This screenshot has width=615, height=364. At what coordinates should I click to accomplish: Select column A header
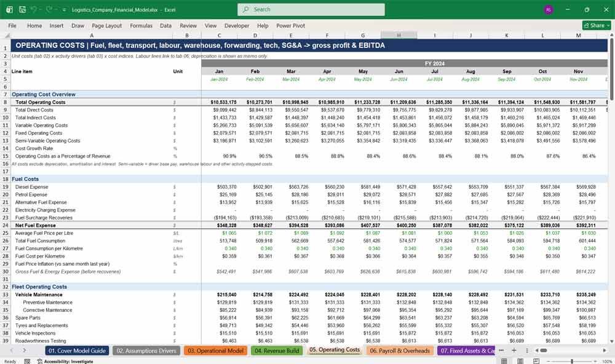click(x=92, y=35)
